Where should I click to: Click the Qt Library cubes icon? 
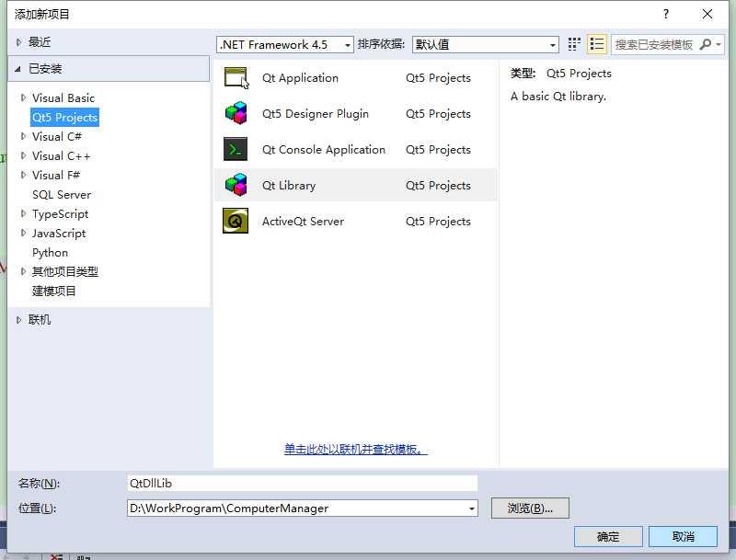tap(236, 185)
